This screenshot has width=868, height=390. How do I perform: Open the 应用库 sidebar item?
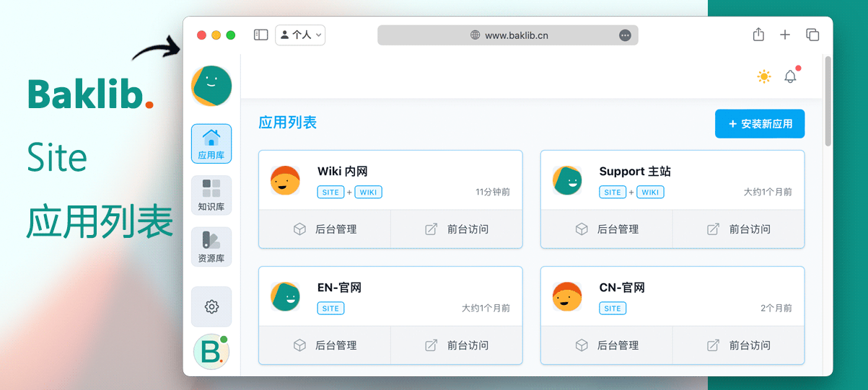(x=211, y=143)
